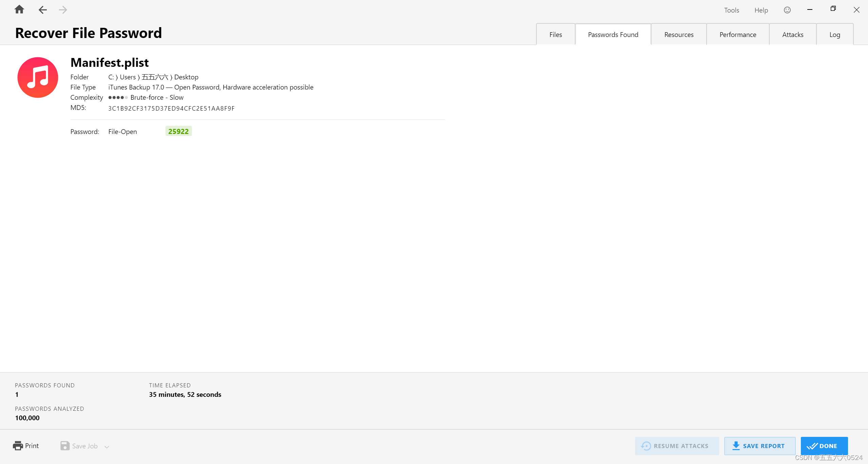This screenshot has height=464, width=868.
Task: Open the Help menu
Action: tap(761, 10)
